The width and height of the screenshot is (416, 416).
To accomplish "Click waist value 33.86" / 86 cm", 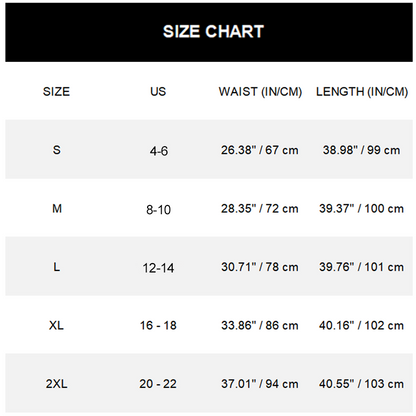I will (x=260, y=325).
